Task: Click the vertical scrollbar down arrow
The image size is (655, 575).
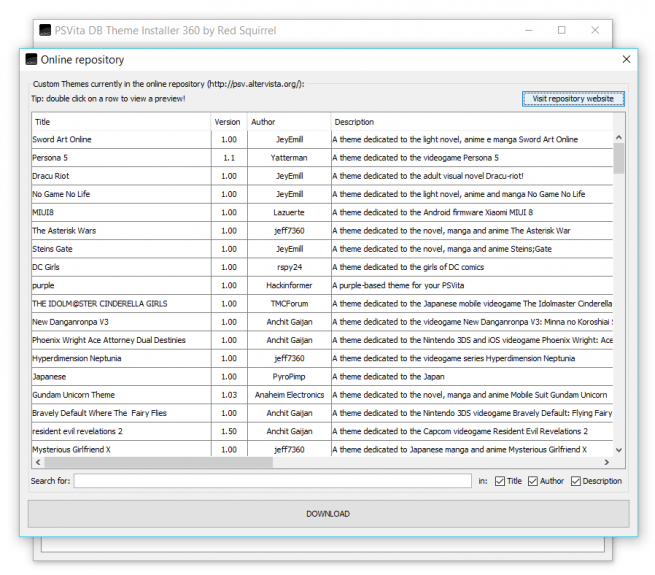Action: pos(619,451)
